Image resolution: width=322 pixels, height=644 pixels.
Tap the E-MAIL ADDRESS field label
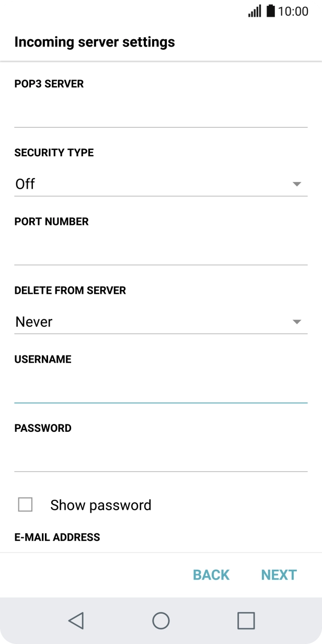click(x=57, y=537)
